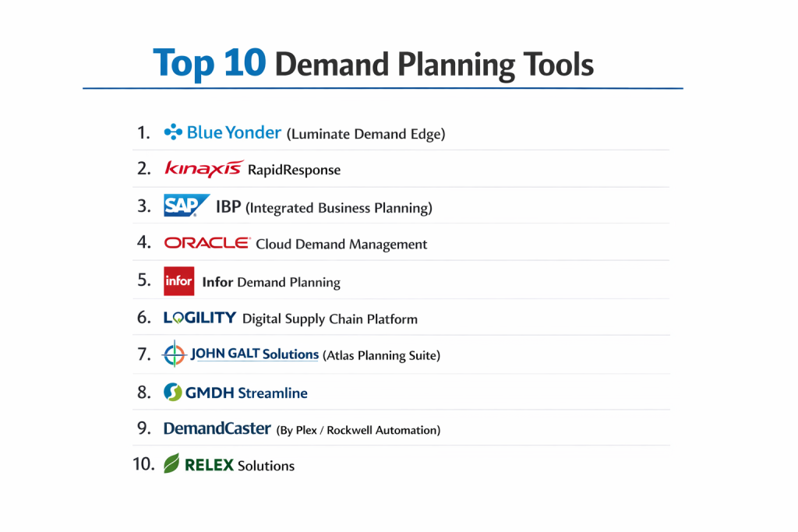Click Cloud Demand Management text

[x=341, y=245]
